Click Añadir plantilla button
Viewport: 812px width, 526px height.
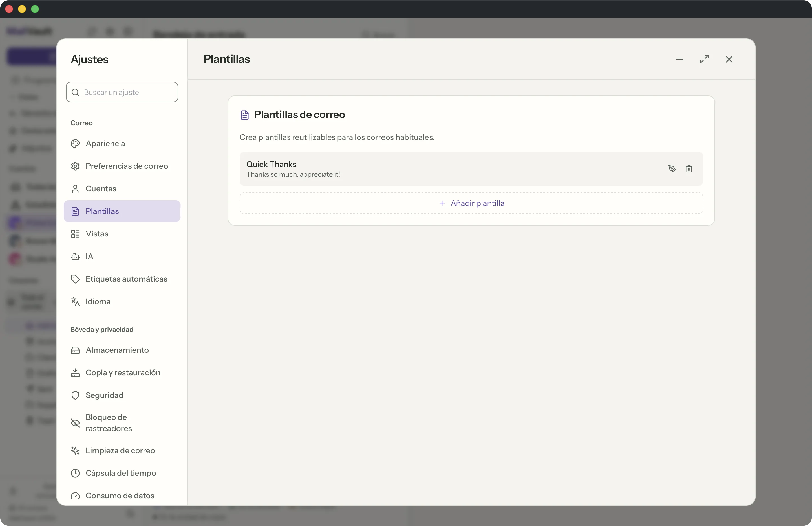[x=471, y=203]
